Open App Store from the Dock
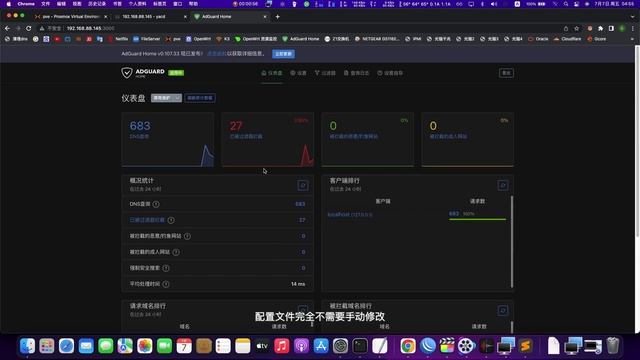640x360 pixels. [x=321, y=346]
